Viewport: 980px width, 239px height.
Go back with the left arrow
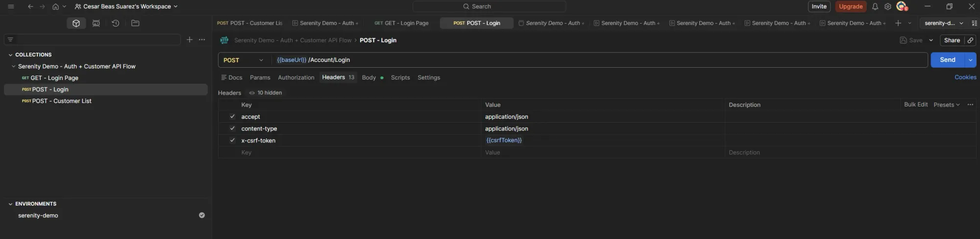pos(30,6)
